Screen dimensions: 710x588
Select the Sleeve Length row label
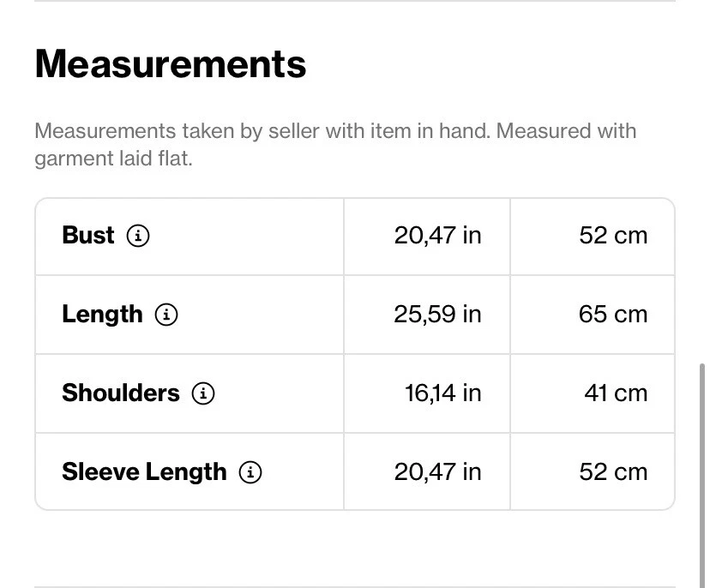(144, 472)
